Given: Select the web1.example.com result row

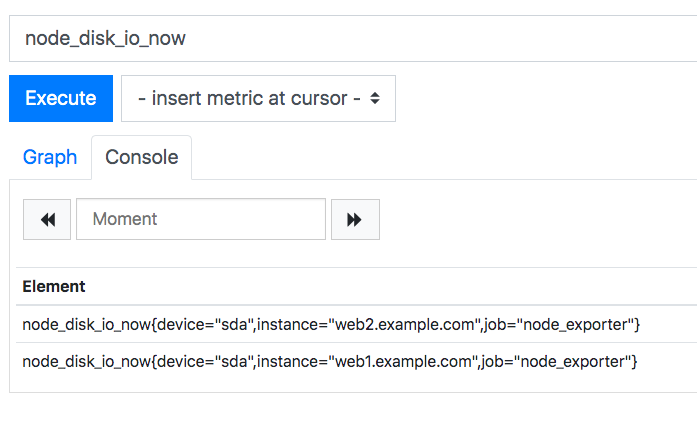Looking at the screenshot, I should (357, 362).
